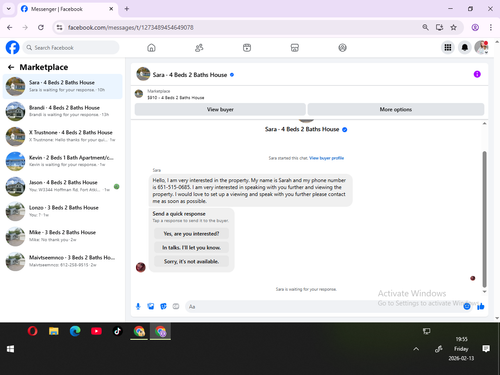This screenshot has width=500, height=375.
Task: Close the Messenger | Facebook tab
Action: coord(111,9)
